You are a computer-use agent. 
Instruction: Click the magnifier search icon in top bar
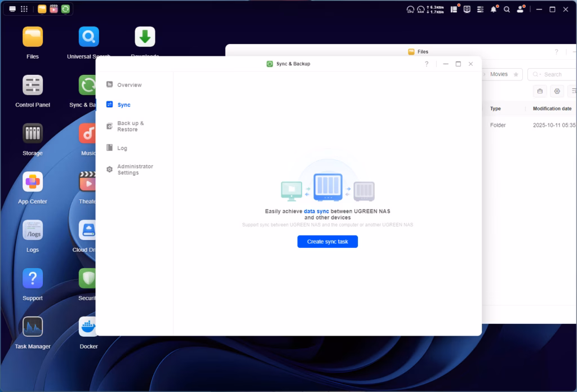(x=507, y=10)
